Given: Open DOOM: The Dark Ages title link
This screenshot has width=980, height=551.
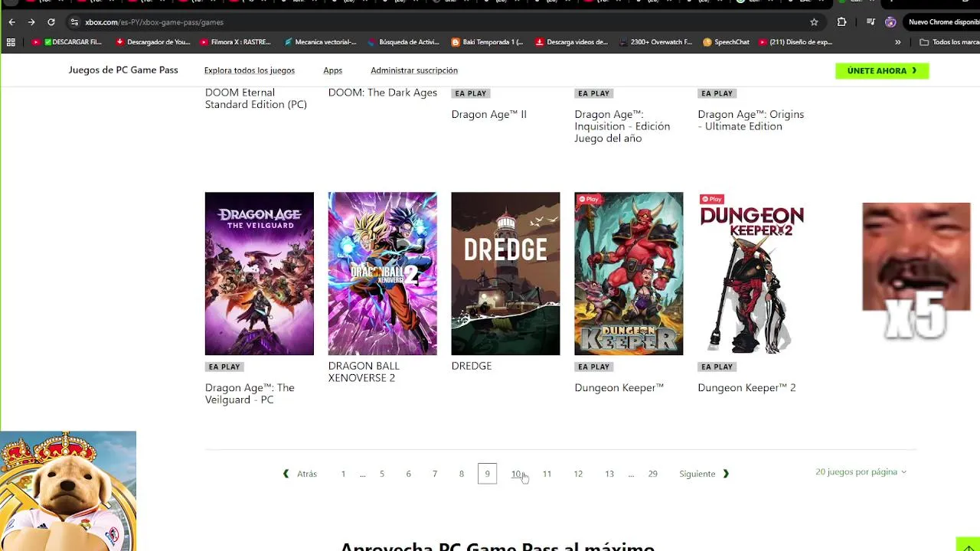Looking at the screenshot, I should point(383,93).
